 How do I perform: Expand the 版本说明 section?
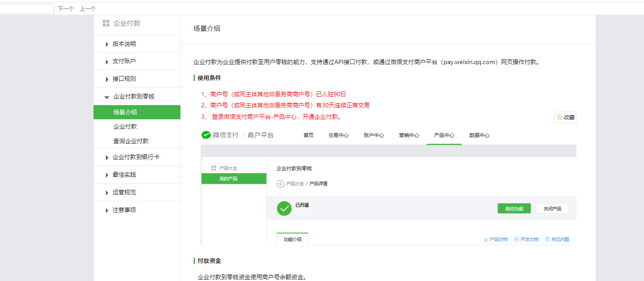pyautogui.click(x=137, y=44)
